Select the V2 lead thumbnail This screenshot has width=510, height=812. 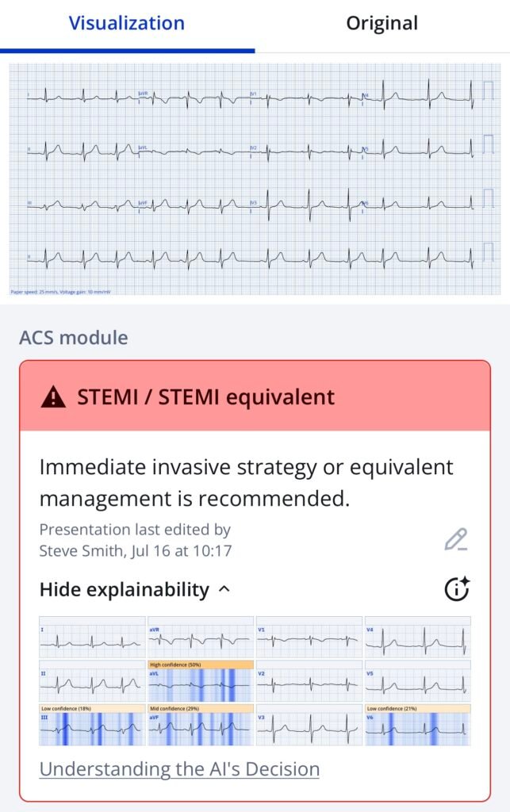(309, 680)
